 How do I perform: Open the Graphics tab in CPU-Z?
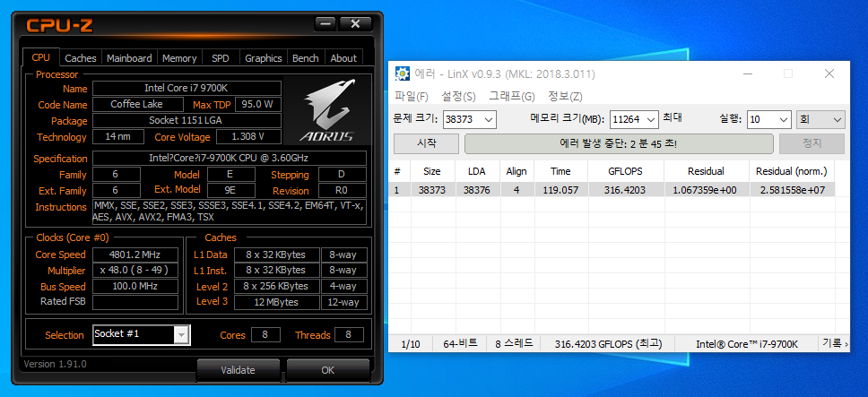tap(264, 58)
